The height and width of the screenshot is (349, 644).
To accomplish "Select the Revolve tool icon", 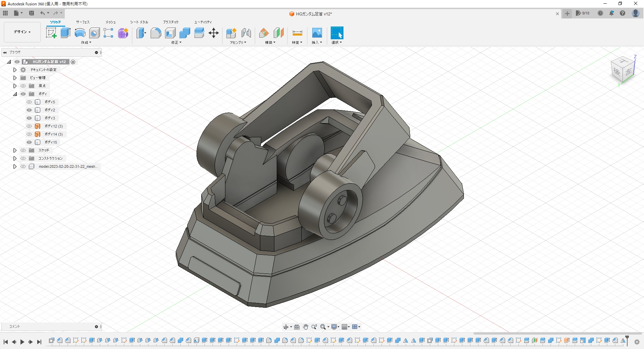I will click(x=80, y=33).
